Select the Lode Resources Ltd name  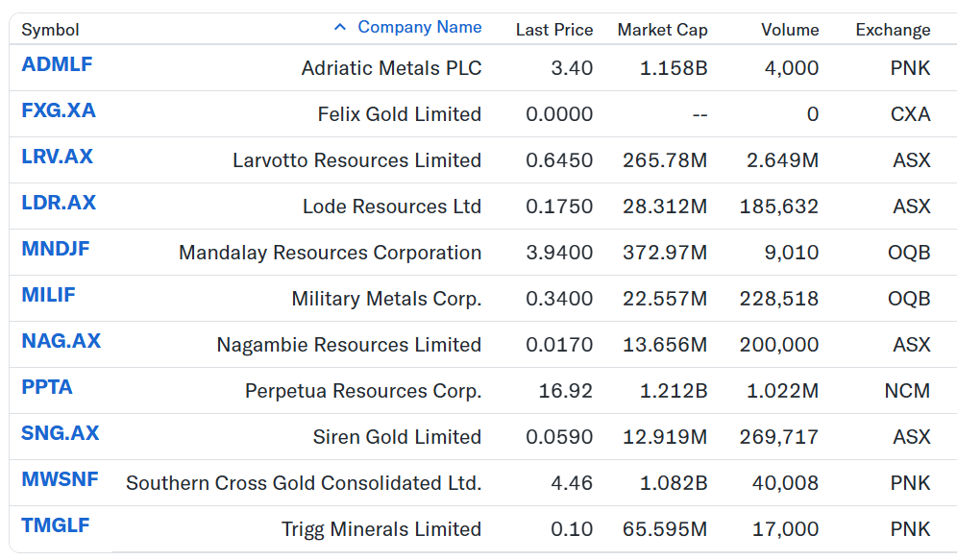point(392,207)
